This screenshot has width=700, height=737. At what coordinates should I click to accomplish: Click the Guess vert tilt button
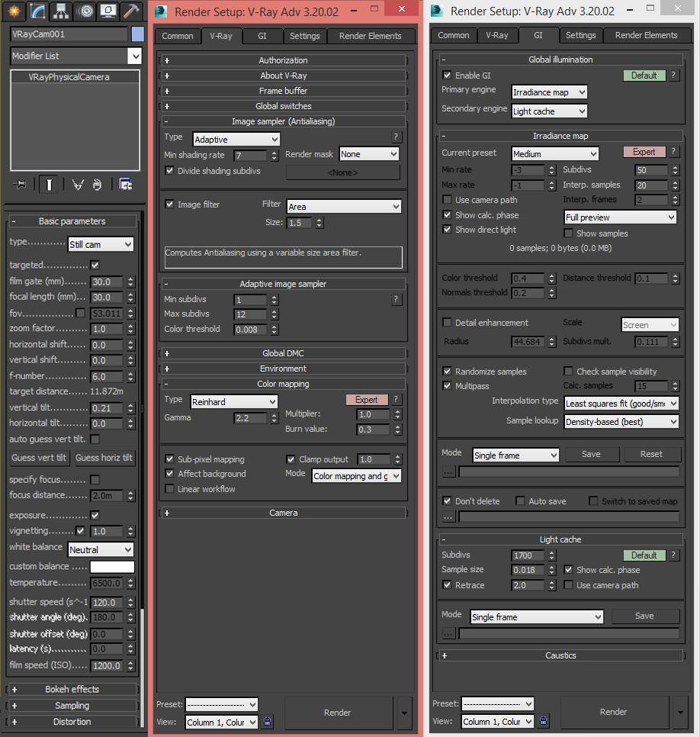coord(39,458)
